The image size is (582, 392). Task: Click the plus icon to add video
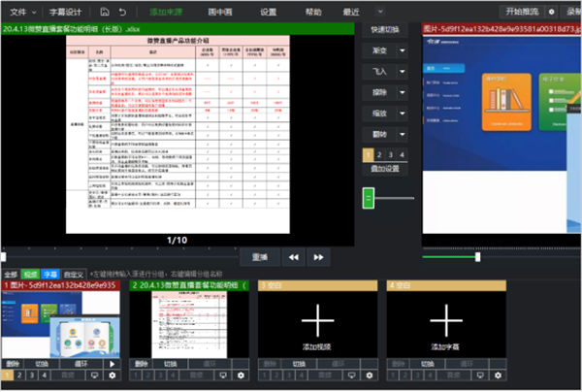click(318, 318)
